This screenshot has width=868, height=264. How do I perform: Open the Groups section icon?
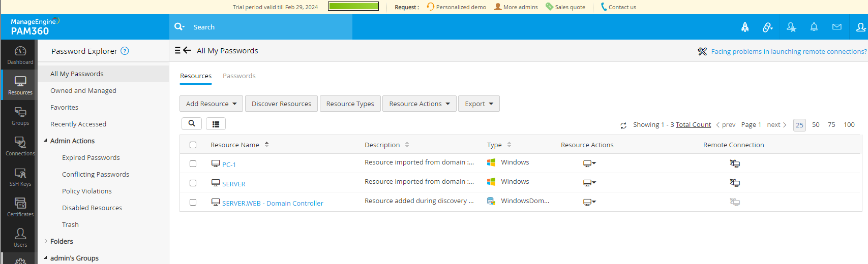[20, 116]
